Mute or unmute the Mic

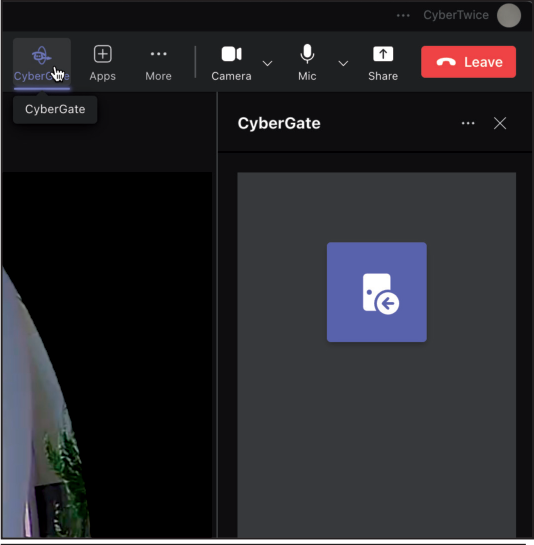coord(307,63)
